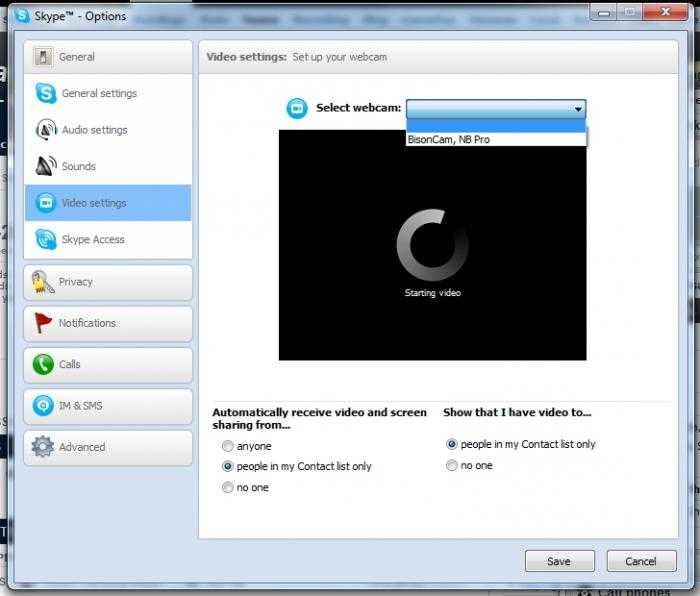The width and height of the screenshot is (700, 596).
Task: Open Skype Access settings
Action: pos(108,239)
